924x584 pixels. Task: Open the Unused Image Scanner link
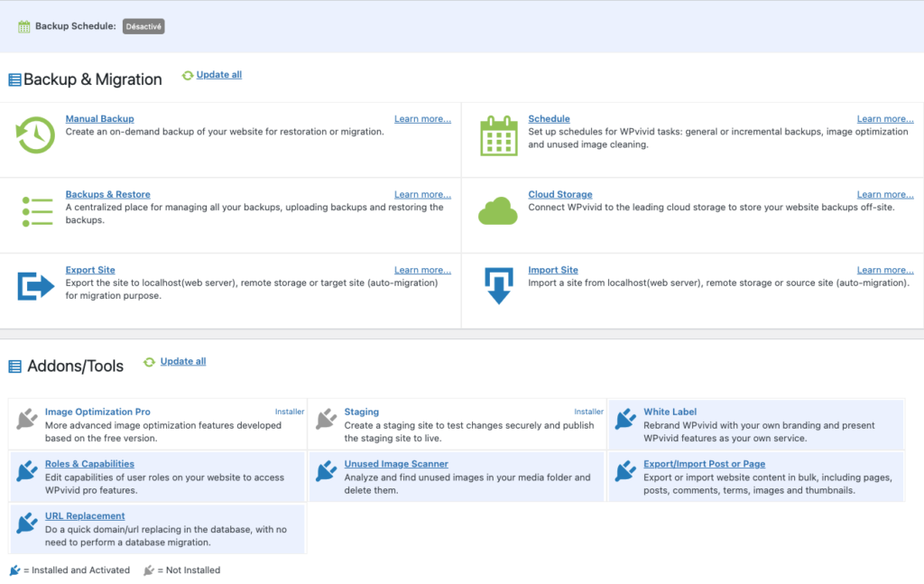tap(395, 464)
